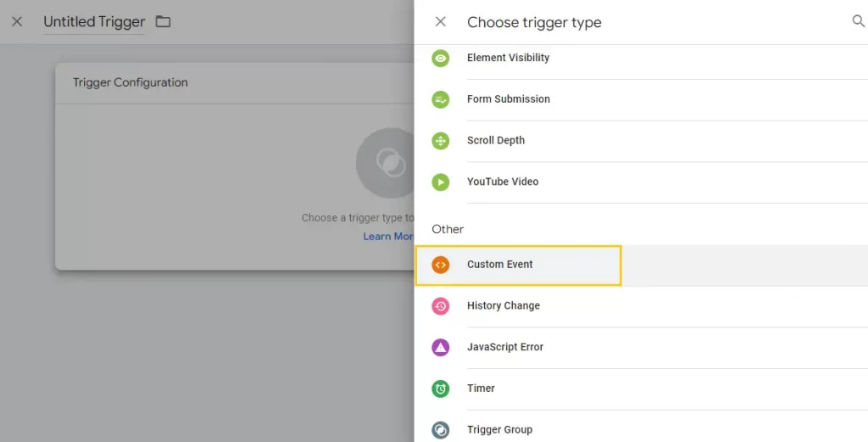Choose Form Submission trigger type
The height and width of the screenshot is (442, 868).
click(x=641, y=100)
